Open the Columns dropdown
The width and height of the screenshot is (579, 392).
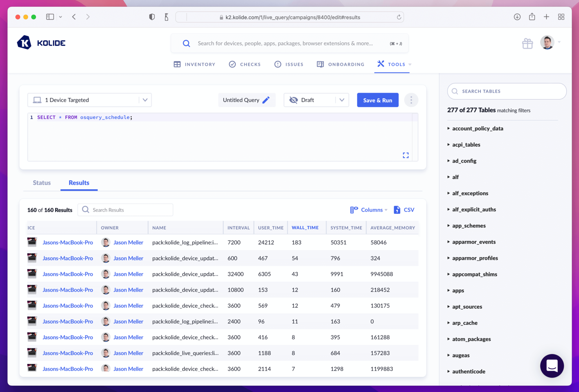[x=369, y=210]
